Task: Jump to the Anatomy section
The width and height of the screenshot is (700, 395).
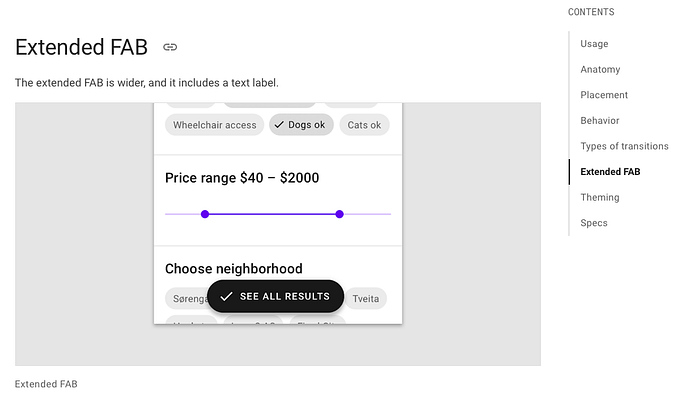Action: click(x=600, y=69)
